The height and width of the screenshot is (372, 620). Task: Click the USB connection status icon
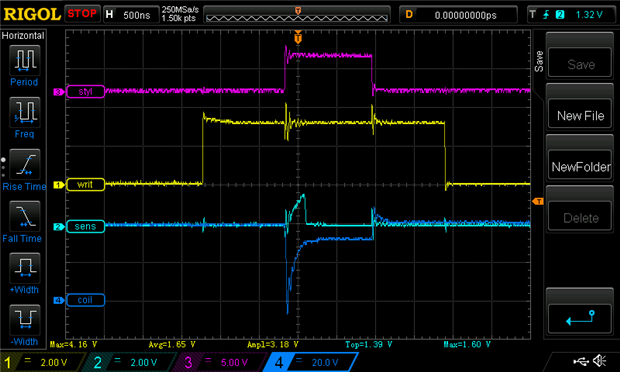pos(581,361)
